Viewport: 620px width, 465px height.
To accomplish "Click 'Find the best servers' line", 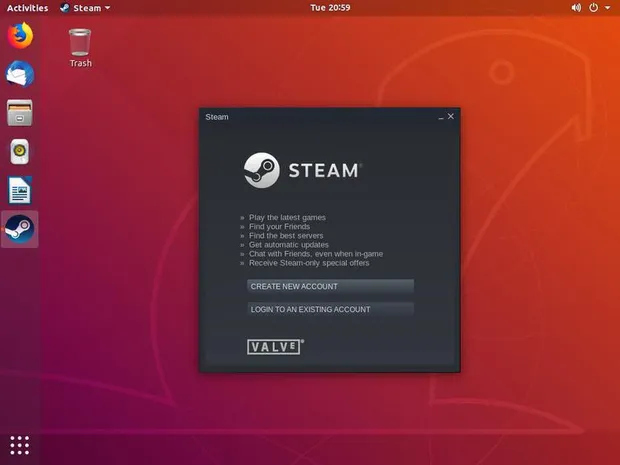I will pyautogui.click(x=286, y=236).
